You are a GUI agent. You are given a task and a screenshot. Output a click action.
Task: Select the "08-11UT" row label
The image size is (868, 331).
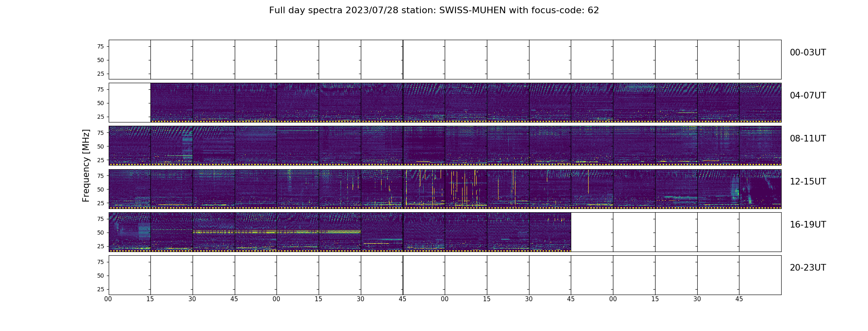[808, 139]
